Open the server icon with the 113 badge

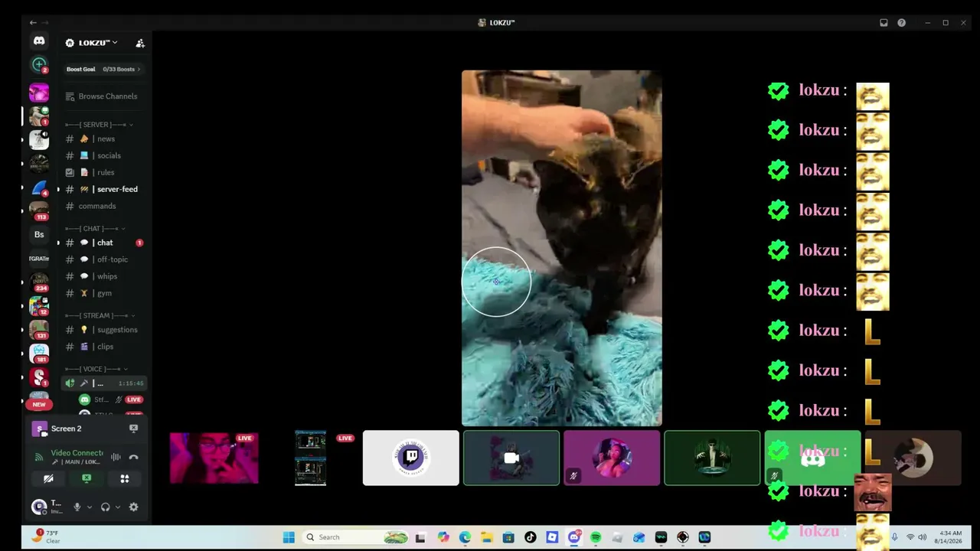click(39, 210)
